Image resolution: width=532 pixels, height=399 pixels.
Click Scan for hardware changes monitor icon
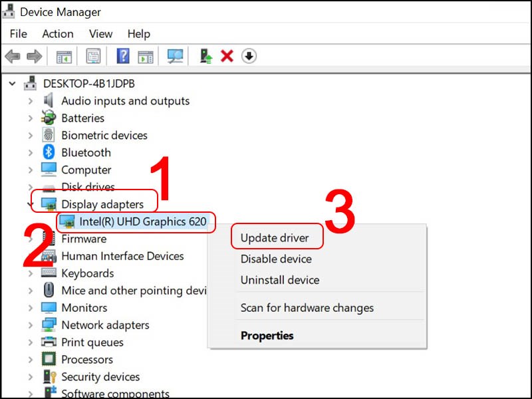click(x=175, y=56)
